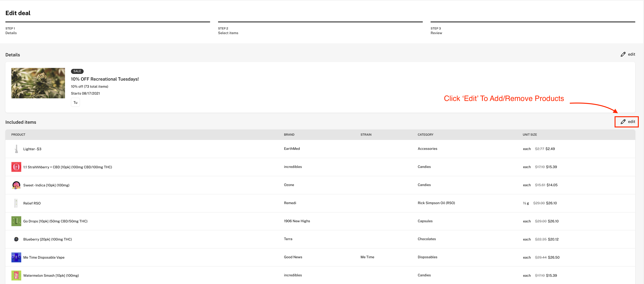
Task: Switch to Step 2 Select items
Action: (x=228, y=31)
